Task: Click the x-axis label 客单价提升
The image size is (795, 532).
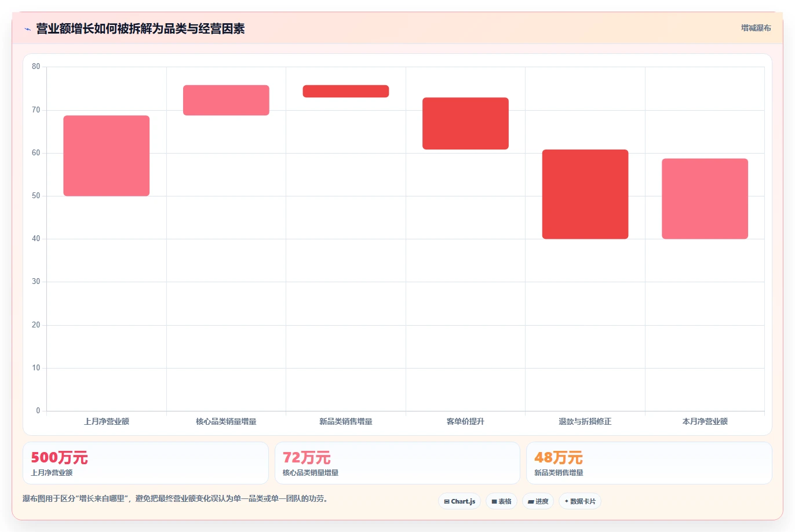Action: (465, 421)
